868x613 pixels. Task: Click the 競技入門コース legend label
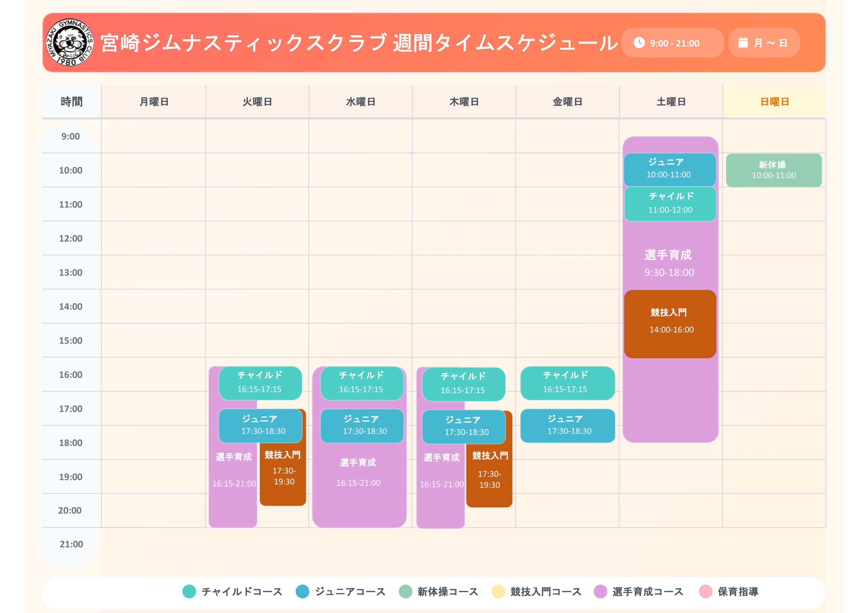[x=546, y=591]
